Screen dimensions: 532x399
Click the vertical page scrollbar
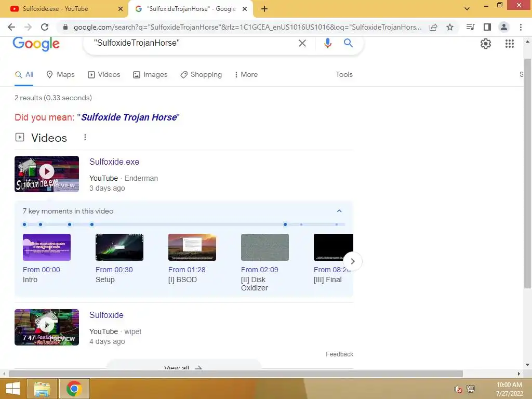point(527,173)
